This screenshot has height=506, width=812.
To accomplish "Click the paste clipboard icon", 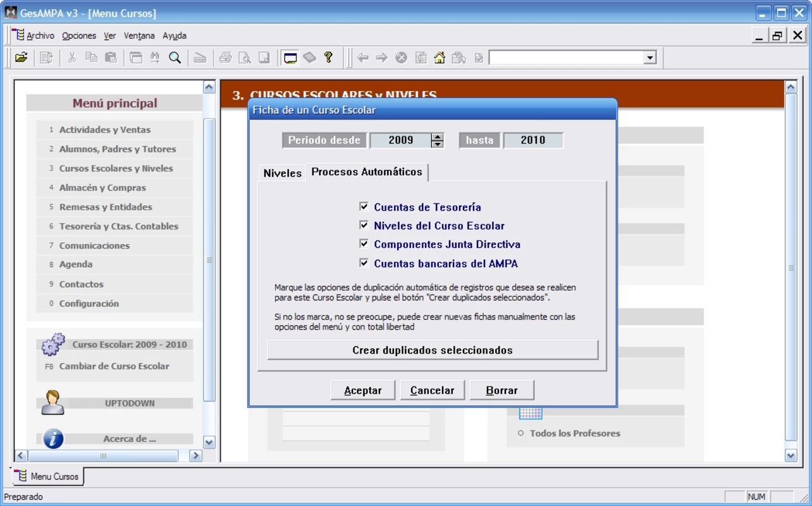I will tap(111, 58).
